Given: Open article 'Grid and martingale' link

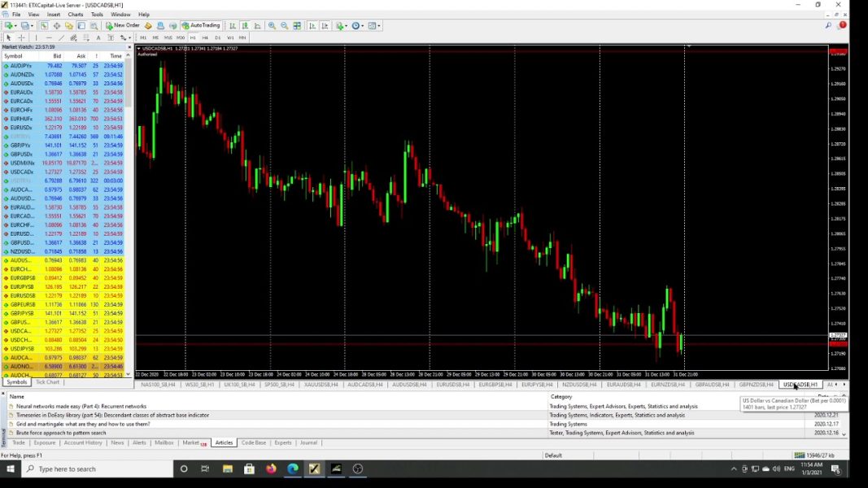Looking at the screenshot, I should pyautogui.click(x=83, y=424).
